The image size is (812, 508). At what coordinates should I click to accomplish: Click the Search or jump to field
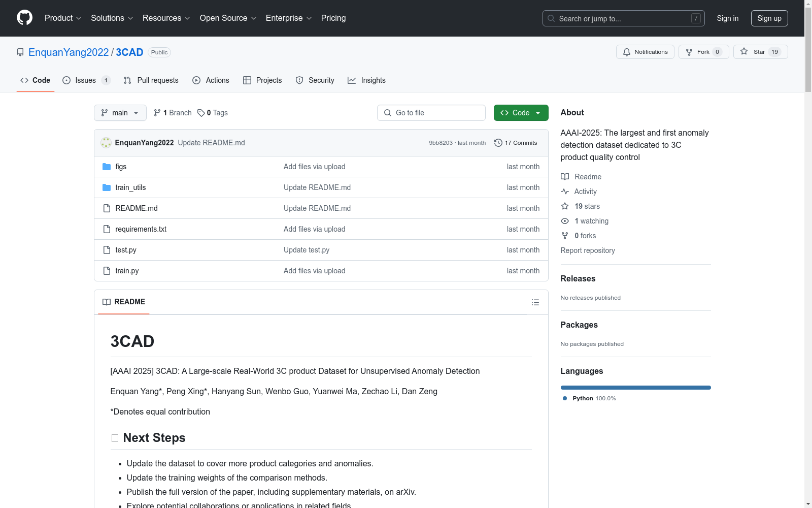(x=624, y=18)
